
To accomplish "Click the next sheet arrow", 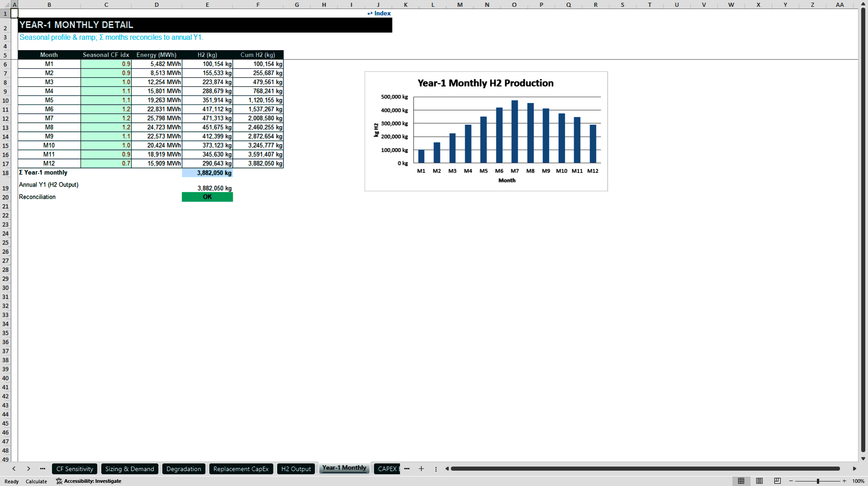I will point(28,469).
